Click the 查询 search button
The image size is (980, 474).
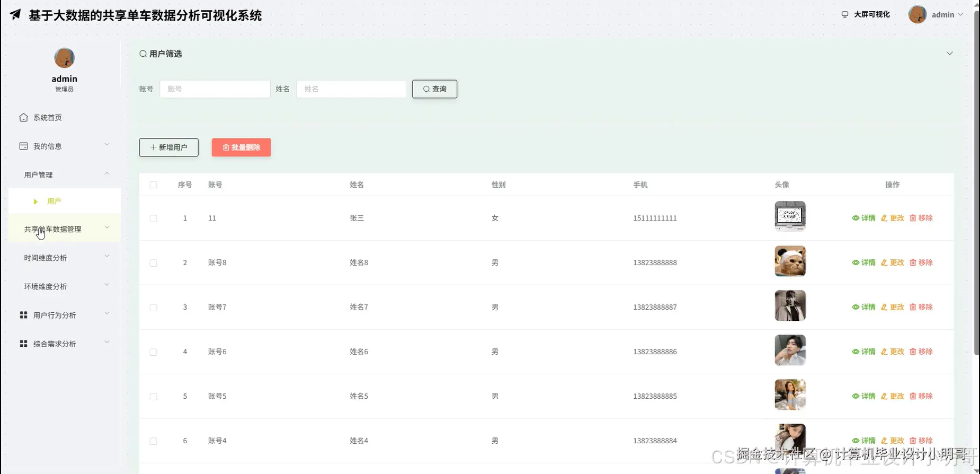tap(434, 89)
